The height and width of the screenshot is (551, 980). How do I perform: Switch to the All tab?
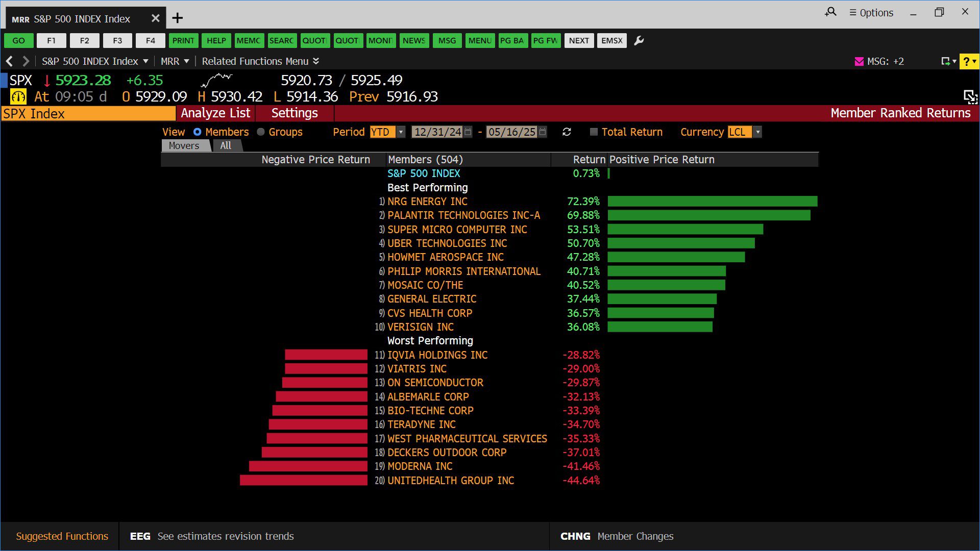click(x=226, y=146)
